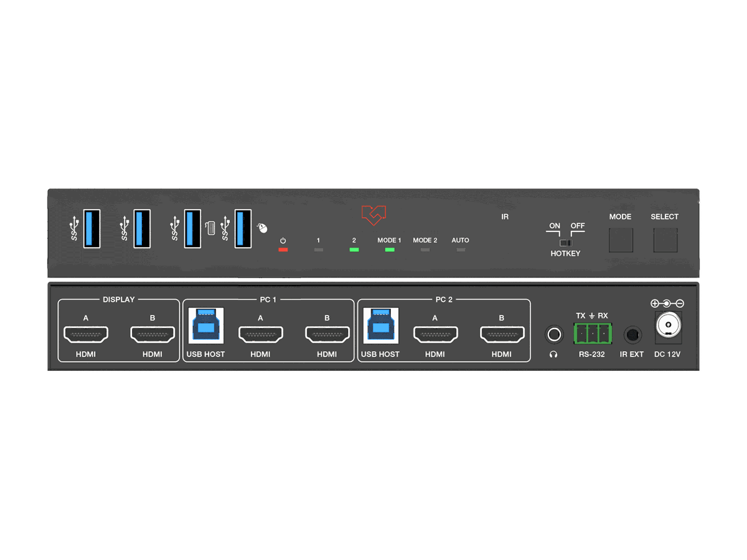This screenshot has height=560, width=747.
Task: Click the red brand logo on front panel
Action: [x=374, y=215]
